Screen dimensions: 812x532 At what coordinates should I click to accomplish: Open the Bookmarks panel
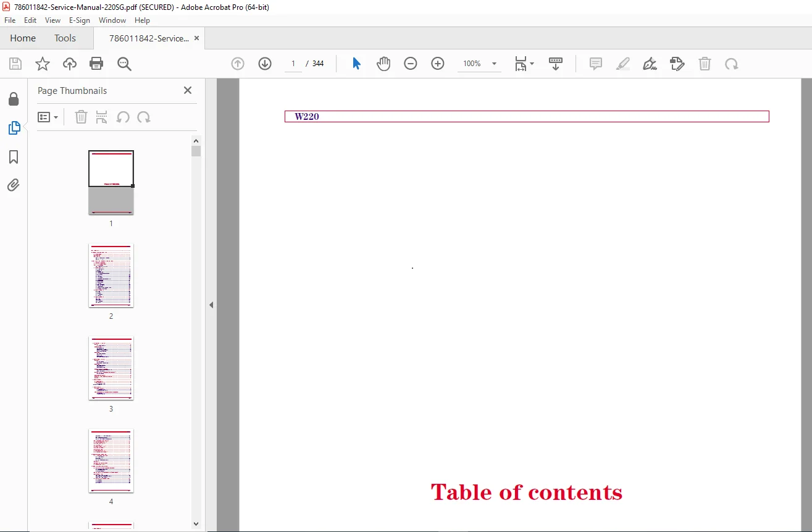(14, 157)
